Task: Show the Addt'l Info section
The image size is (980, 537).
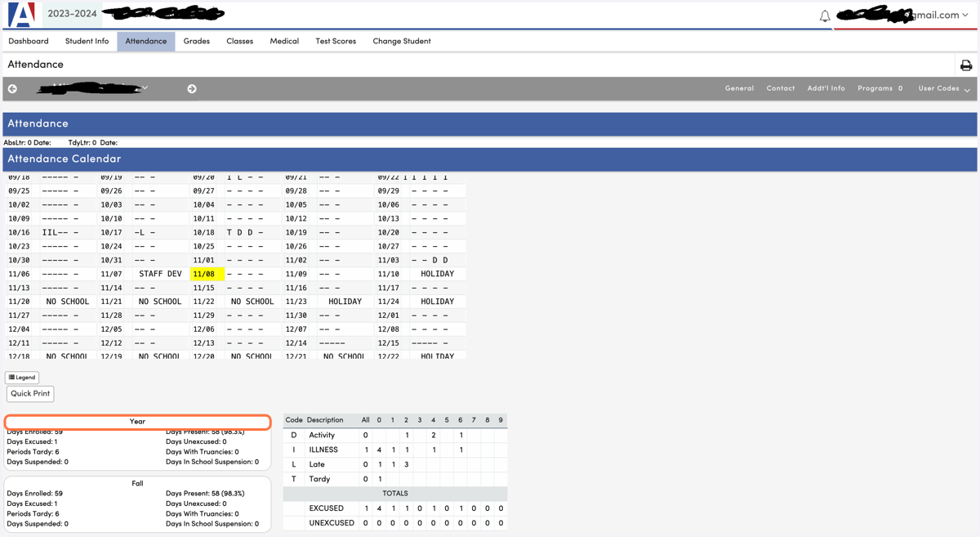Action: coord(826,88)
